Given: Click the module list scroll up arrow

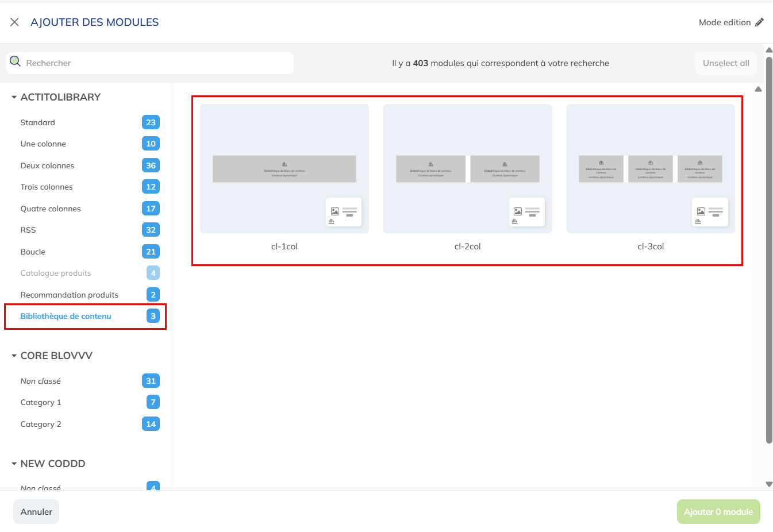Looking at the screenshot, I should pos(758,89).
